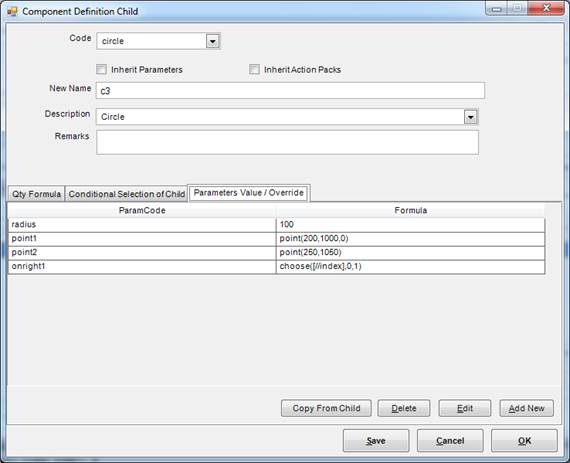This screenshot has width=570, height=463.
Task: Click the Edit parameter button
Action: point(465,408)
